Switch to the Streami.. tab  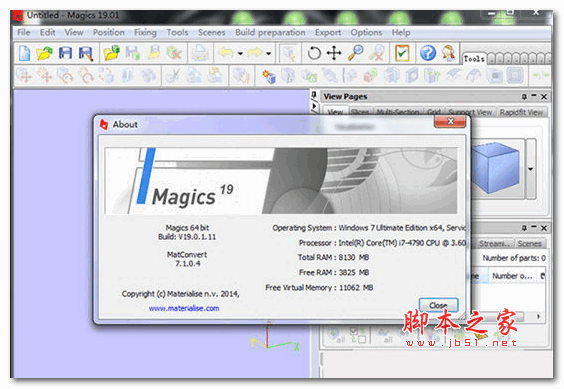pyautogui.click(x=494, y=244)
